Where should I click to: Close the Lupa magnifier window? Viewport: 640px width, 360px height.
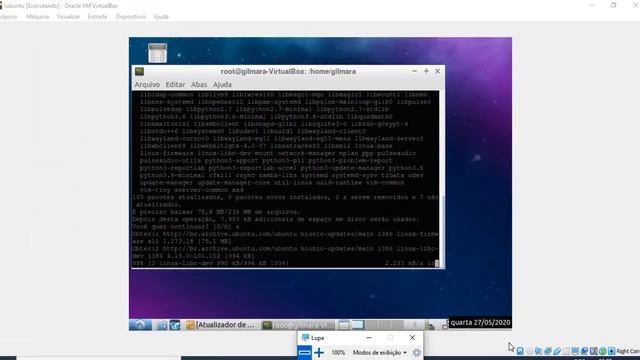click(412, 338)
